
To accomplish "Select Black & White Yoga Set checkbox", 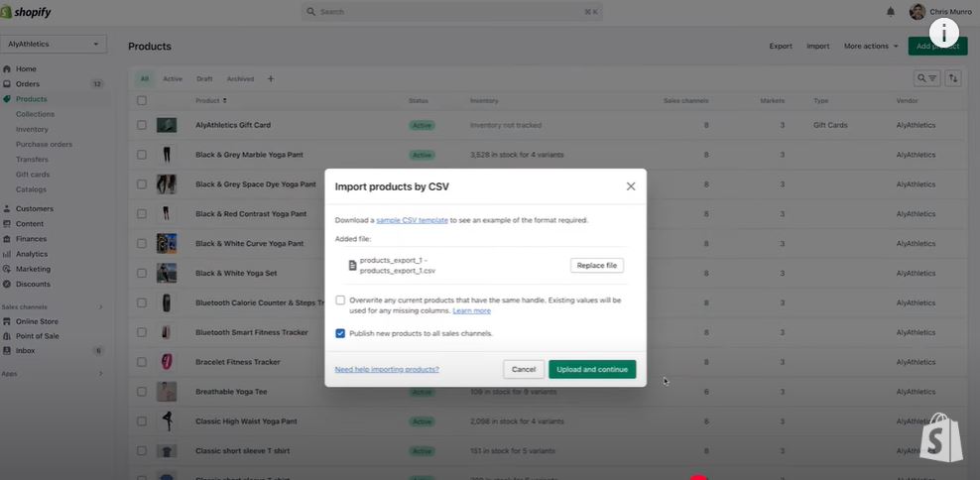I will pos(142,273).
